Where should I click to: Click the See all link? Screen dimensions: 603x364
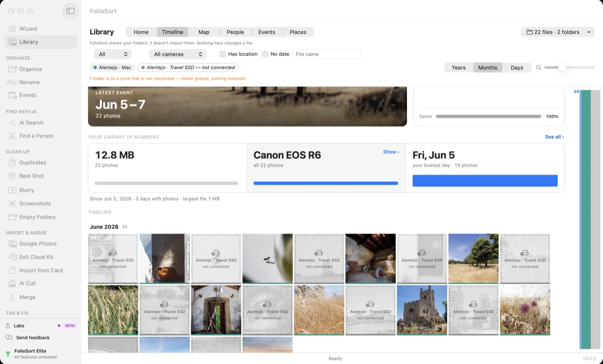tap(554, 137)
